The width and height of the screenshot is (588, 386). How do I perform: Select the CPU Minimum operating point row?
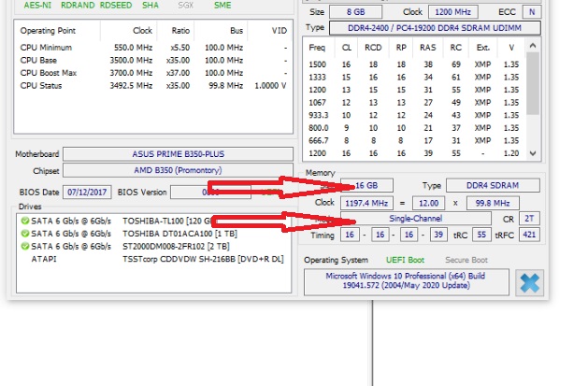(x=153, y=48)
